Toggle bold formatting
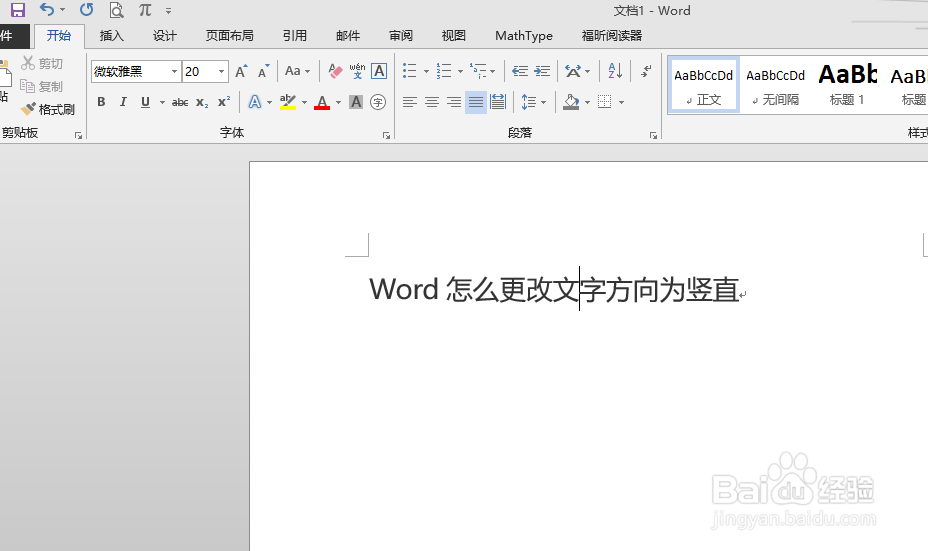Screen dimensions: 928x551 point(101,102)
